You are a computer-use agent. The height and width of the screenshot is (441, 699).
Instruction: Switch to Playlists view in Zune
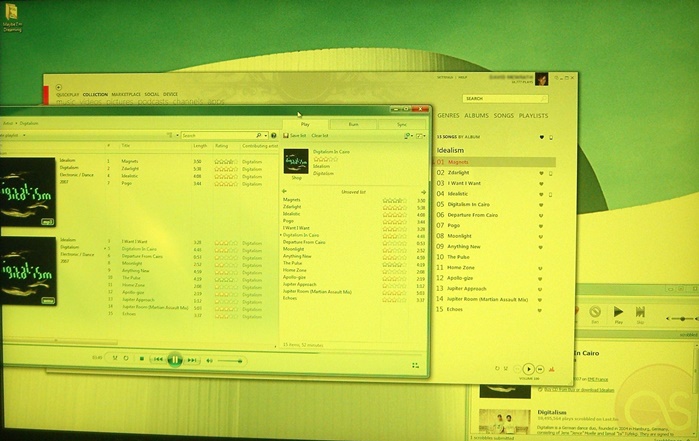click(x=533, y=115)
